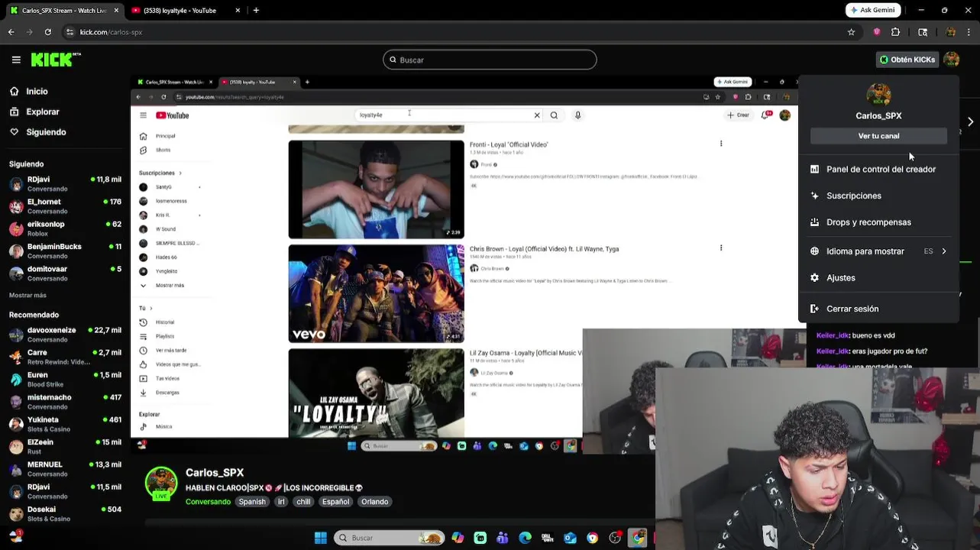Viewport: 980px width, 550px height.
Task: Open a new Chrome tab
Action: (256, 11)
